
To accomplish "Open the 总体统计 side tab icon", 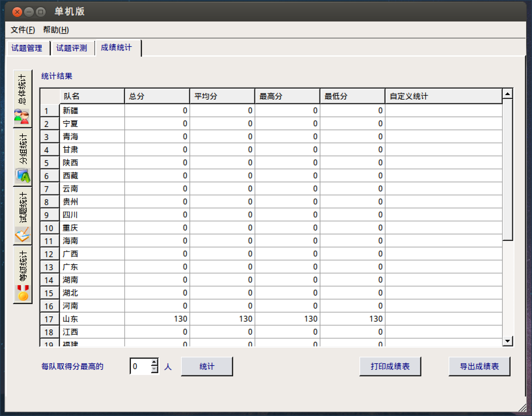I will tap(22, 117).
